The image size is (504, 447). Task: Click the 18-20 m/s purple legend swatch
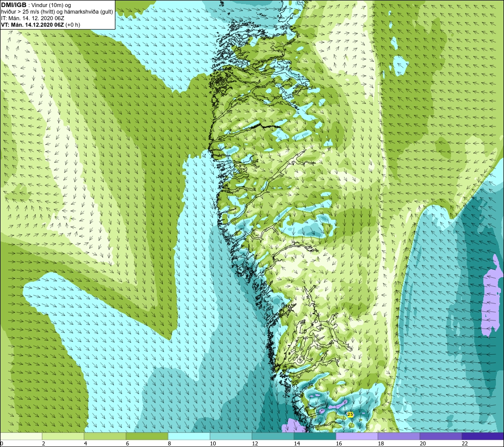(399, 436)
